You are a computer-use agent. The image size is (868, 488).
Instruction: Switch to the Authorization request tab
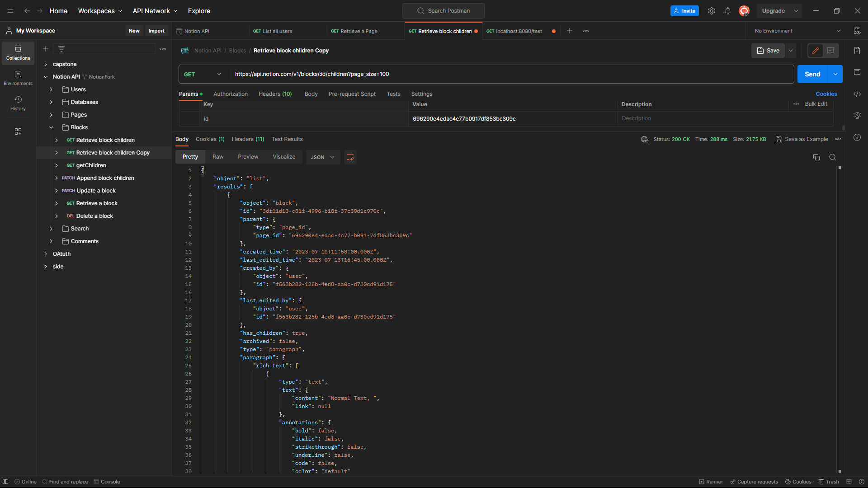click(x=230, y=94)
